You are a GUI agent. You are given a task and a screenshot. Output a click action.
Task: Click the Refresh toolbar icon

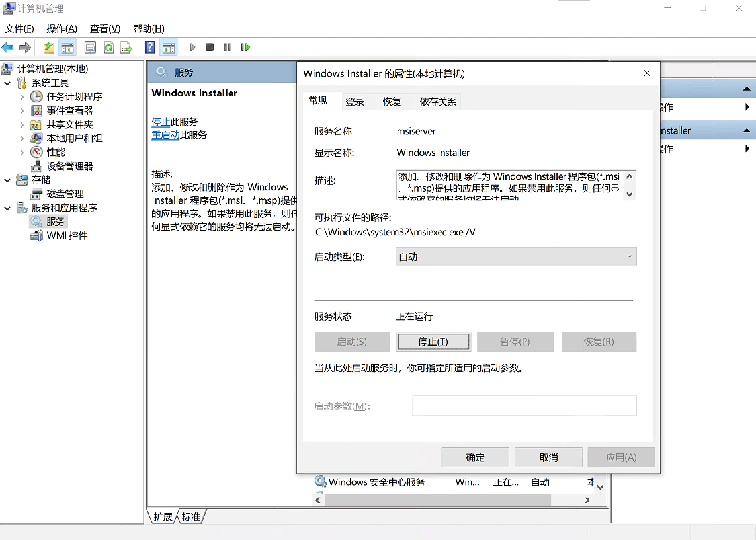pyautogui.click(x=109, y=47)
